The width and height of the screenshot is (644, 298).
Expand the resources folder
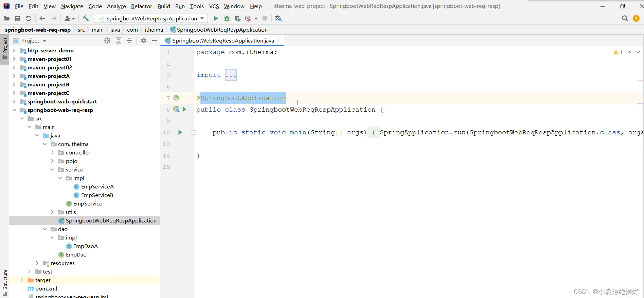(x=37, y=263)
